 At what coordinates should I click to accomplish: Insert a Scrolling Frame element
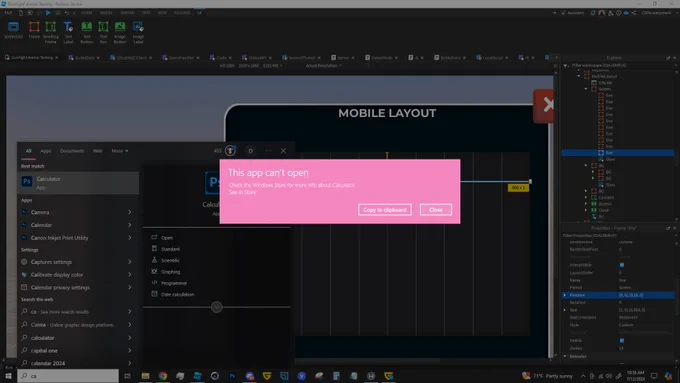click(x=51, y=32)
